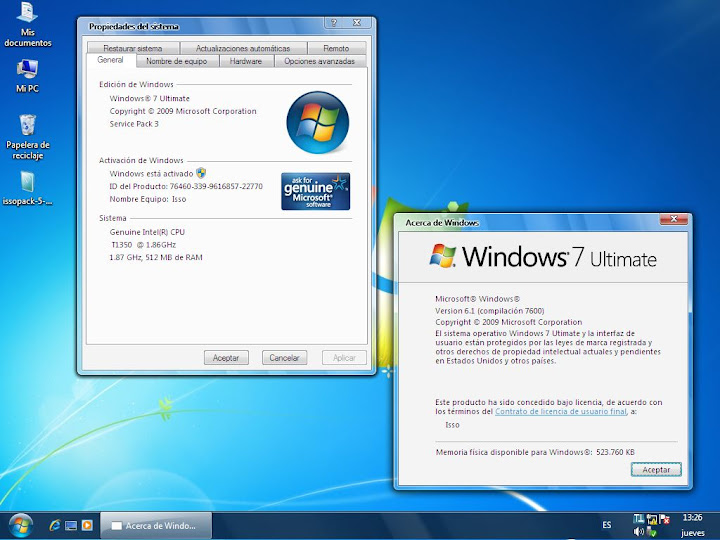Click the Windows flag logo in Acerca de Windows
The image size is (720, 540).
coord(443,256)
